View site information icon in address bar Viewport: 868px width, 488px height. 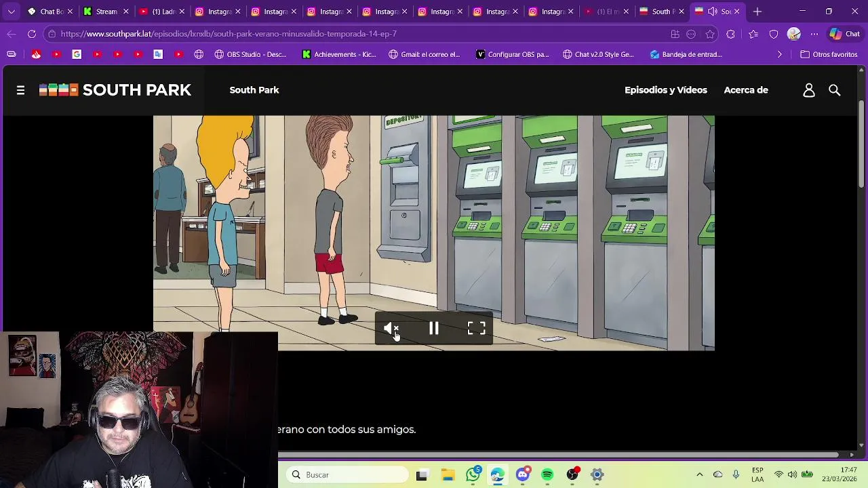pyautogui.click(x=52, y=34)
